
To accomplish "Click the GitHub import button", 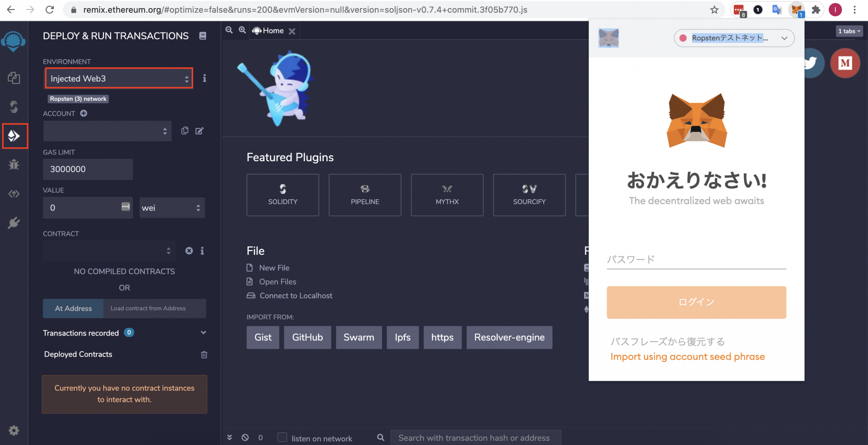I will tap(307, 337).
